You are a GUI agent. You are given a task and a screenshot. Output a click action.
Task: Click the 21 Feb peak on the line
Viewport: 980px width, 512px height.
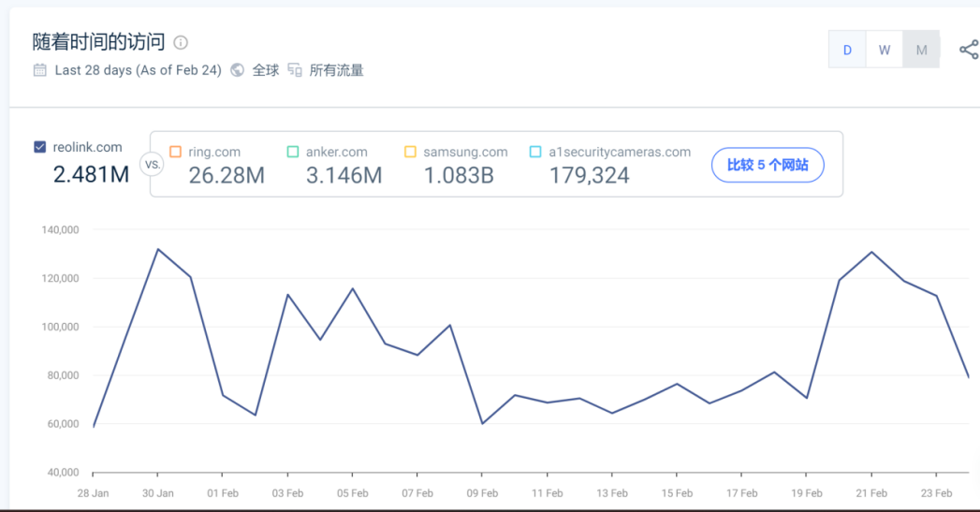click(871, 252)
